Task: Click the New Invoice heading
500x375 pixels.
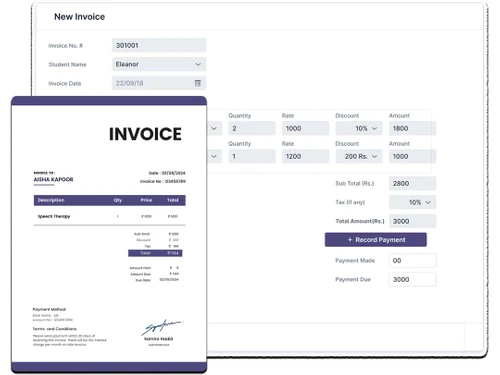Action: (x=79, y=17)
